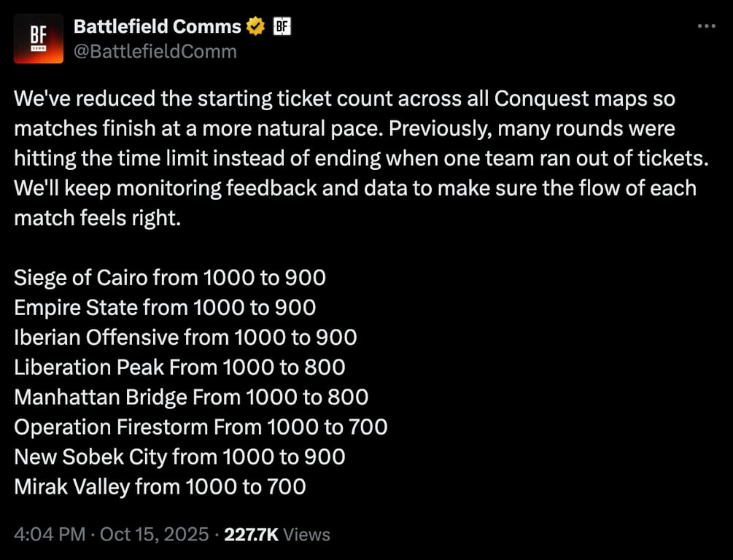Open the three-dot more options menu
The image size is (733, 560).
[707, 26]
